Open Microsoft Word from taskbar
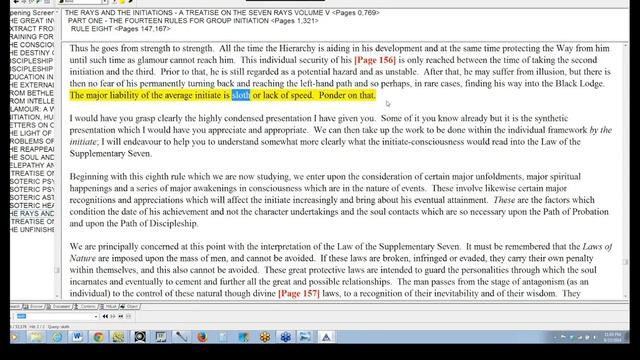The height and width of the screenshot is (360, 640). [x=78, y=337]
